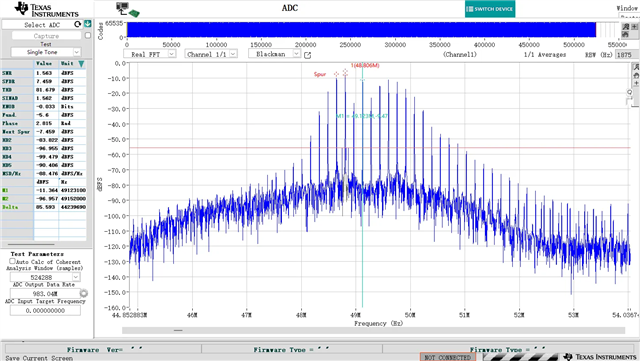Click the NSD/Hz row in the measurements table
This screenshot has height=361, width=640.
43,174
